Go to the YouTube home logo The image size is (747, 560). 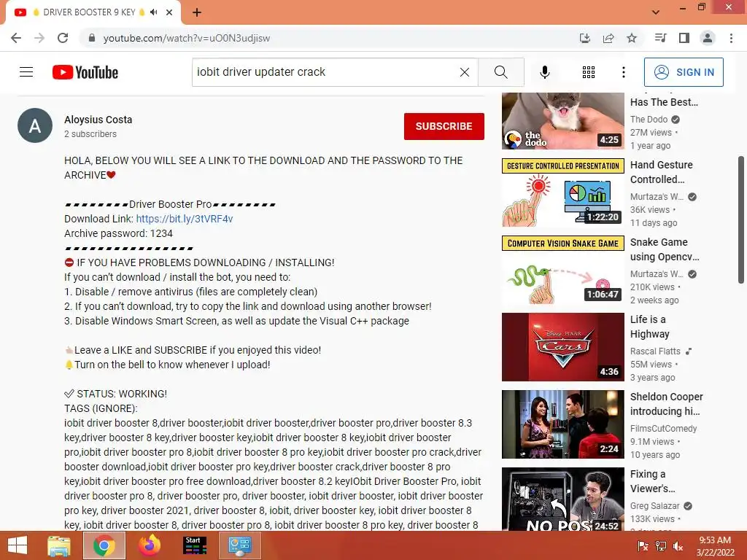click(x=85, y=72)
